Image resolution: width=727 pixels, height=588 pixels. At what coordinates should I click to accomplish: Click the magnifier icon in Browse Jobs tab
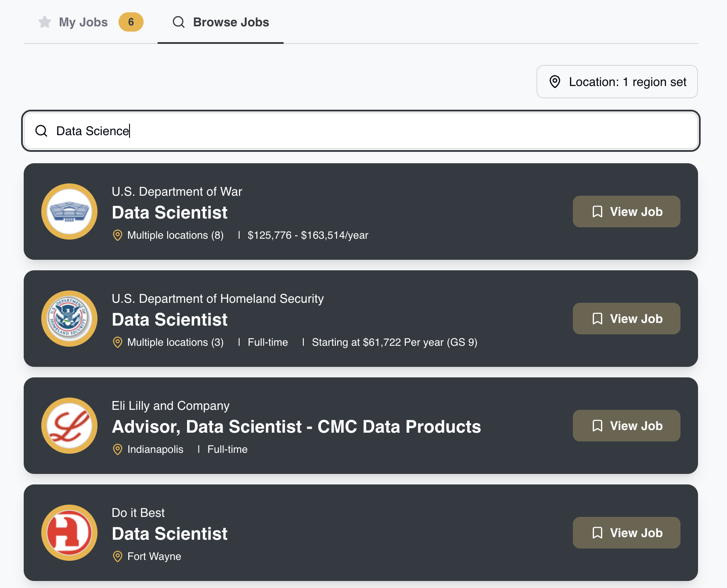[179, 22]
